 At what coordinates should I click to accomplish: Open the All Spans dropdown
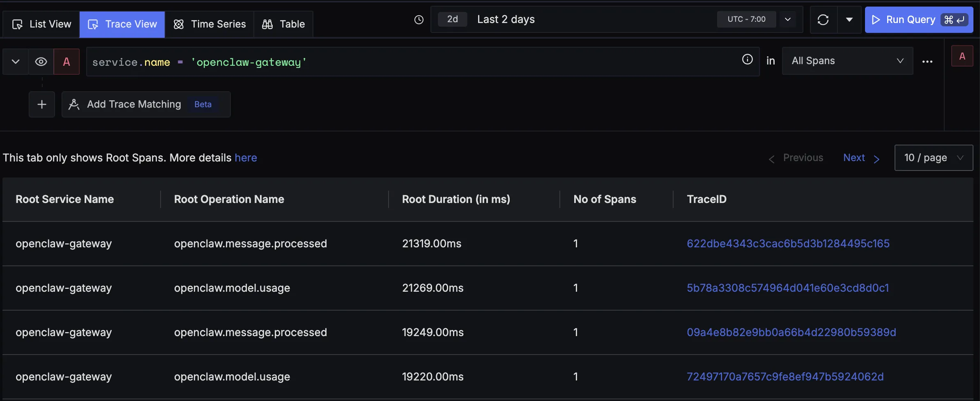pyautogui.click(x=847, y=61)
